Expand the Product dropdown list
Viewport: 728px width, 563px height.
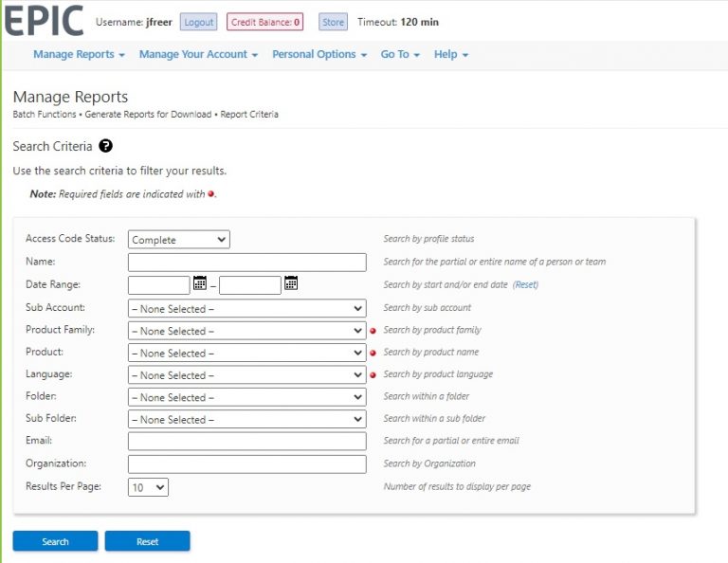coord(246,354)
